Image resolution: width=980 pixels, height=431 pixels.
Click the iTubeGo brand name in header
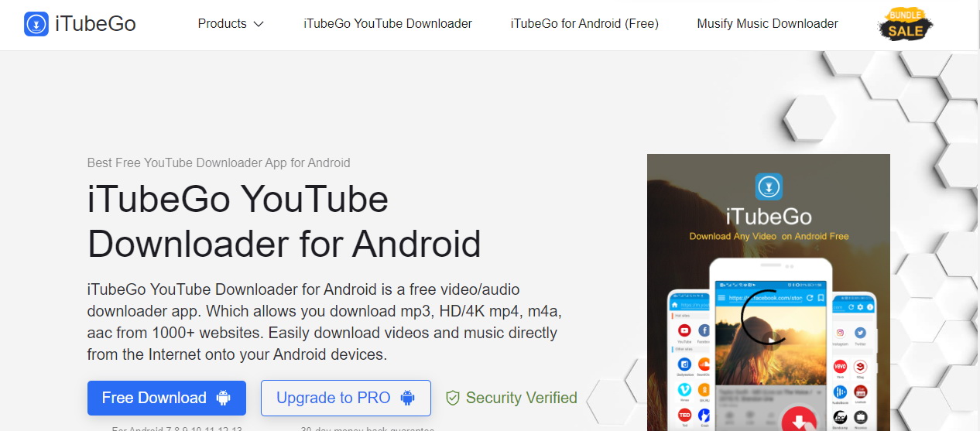(x=95, y=24)
